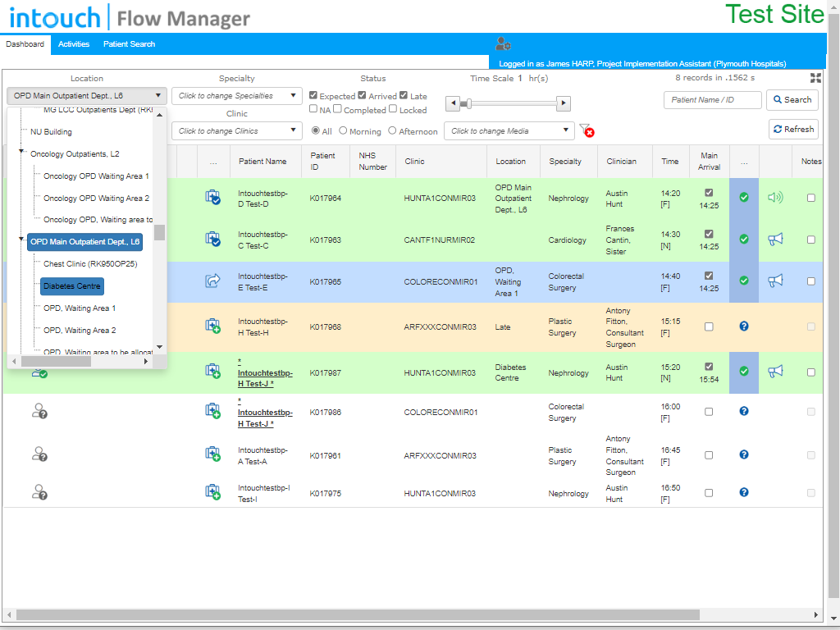840x630 pixels.
Task: Click the blue question icon for K017968
Action: coord(743,326)
